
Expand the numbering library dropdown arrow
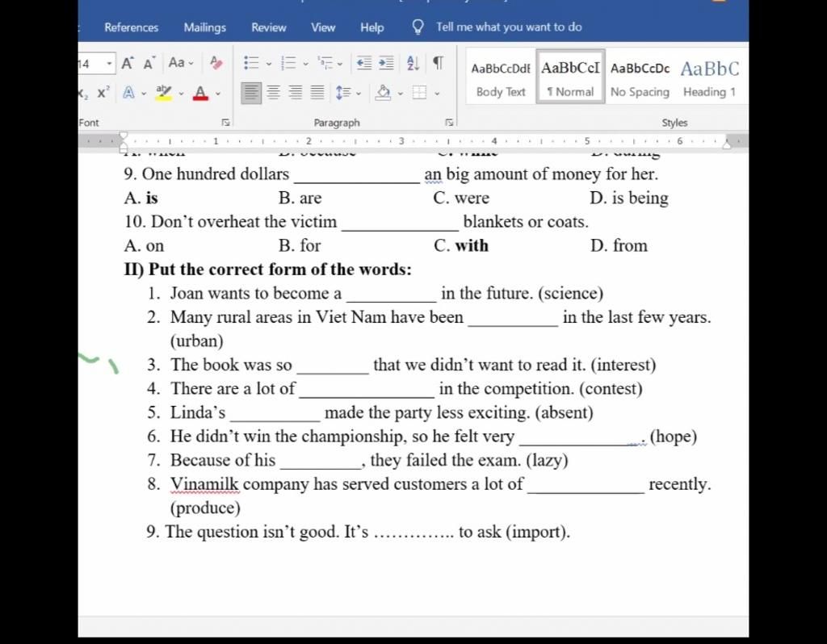[305, 65]
